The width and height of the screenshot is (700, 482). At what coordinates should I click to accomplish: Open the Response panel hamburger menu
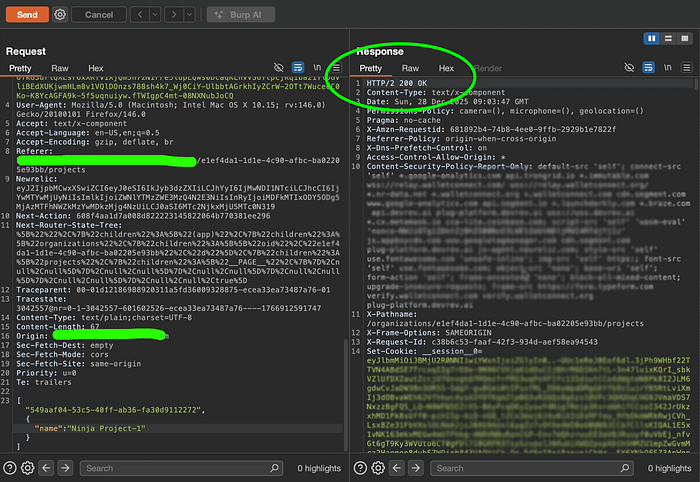687,68
